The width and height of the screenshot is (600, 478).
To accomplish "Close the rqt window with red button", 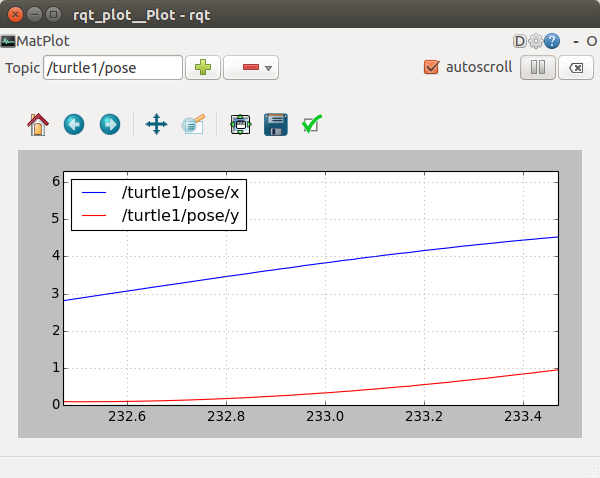I will pyautogui.click(x=15, y=15).
